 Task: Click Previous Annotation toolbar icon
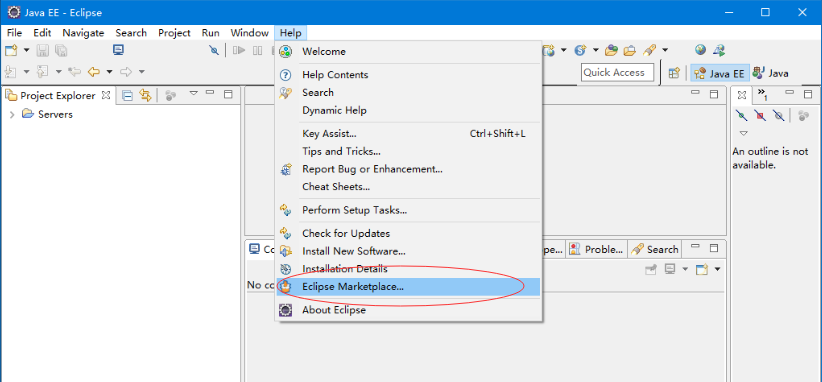coord(43,71)
